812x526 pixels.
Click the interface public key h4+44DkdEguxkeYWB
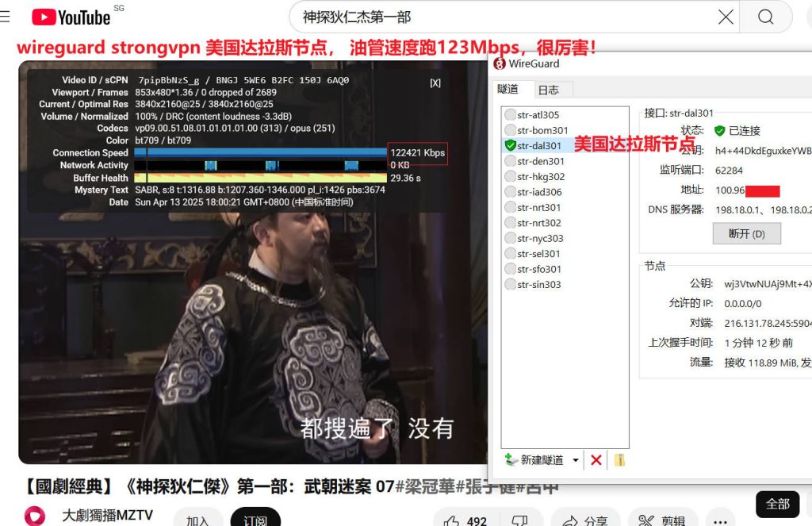click(763, 151)
